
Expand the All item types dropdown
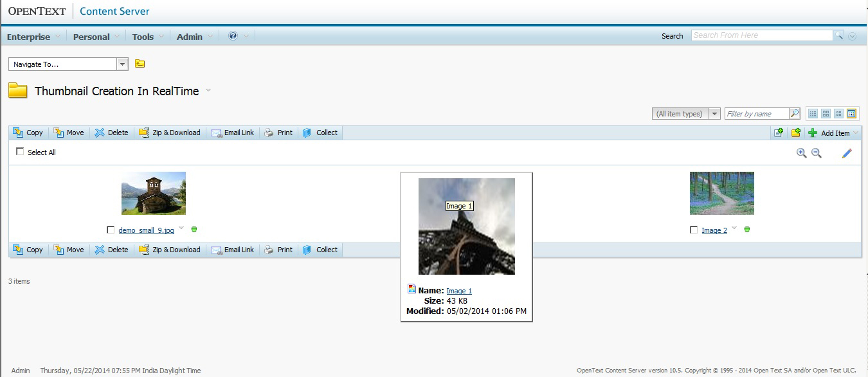pos(714,114)
